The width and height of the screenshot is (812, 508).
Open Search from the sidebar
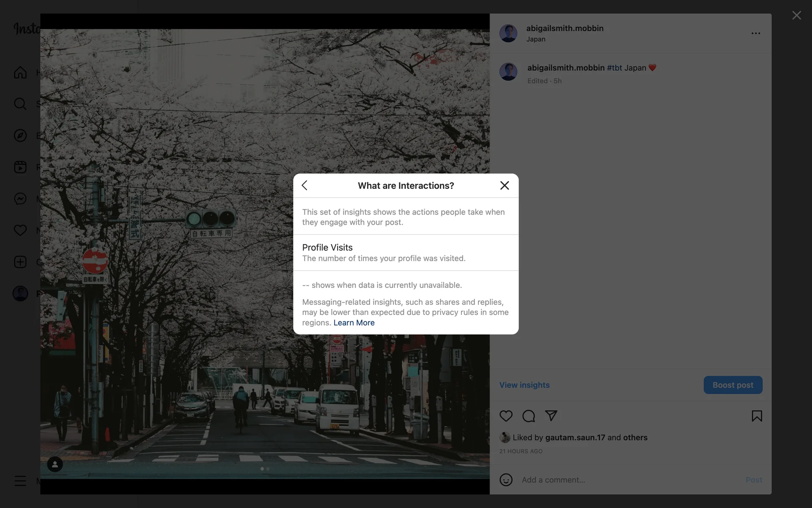click(x=20, y=104)
